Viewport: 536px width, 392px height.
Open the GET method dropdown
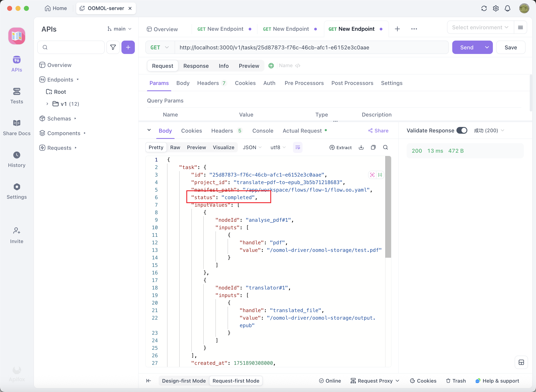click(x=160, y=47)
